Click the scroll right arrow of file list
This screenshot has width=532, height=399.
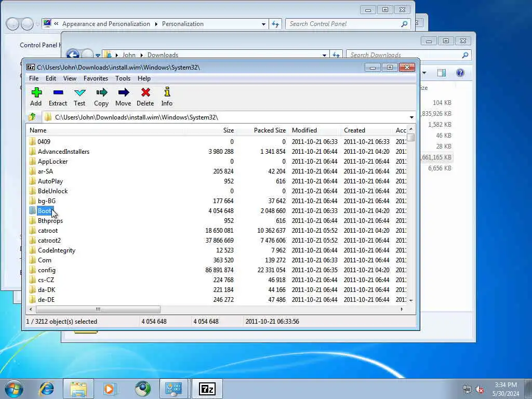[x=402, y=309]
